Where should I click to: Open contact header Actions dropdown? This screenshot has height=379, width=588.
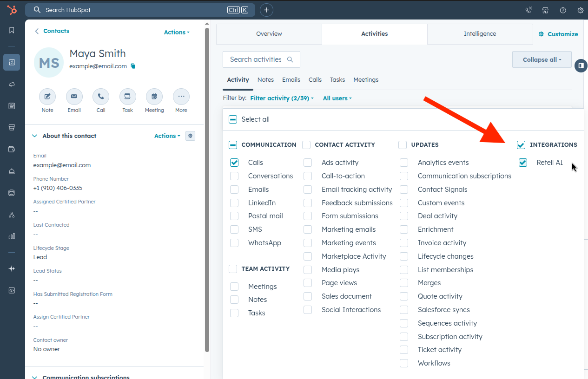click(x=177, y=32)
